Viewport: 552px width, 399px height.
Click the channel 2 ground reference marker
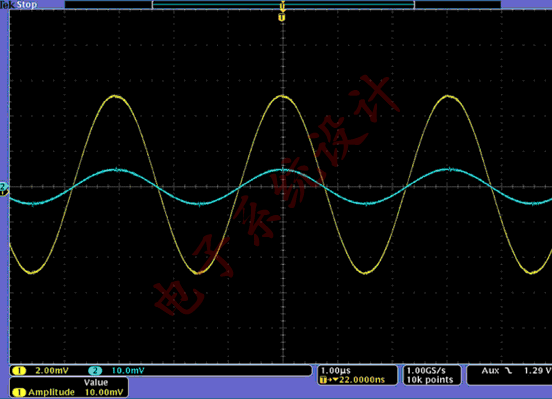[3, 186]
